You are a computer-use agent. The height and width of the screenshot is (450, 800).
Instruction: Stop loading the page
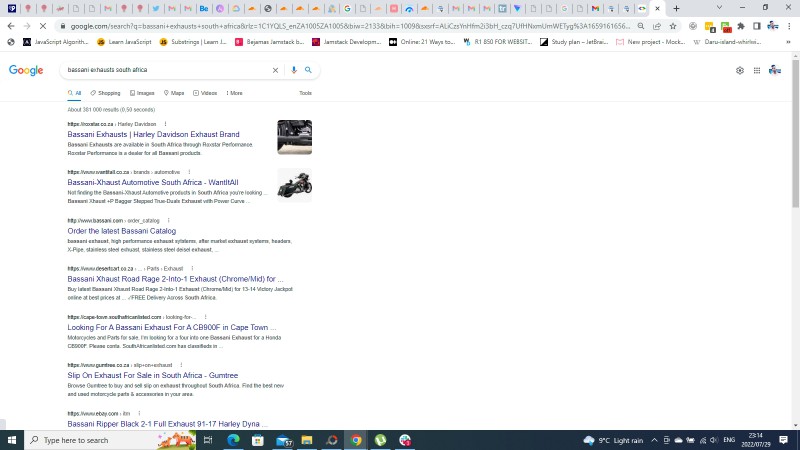coord(43,26)
